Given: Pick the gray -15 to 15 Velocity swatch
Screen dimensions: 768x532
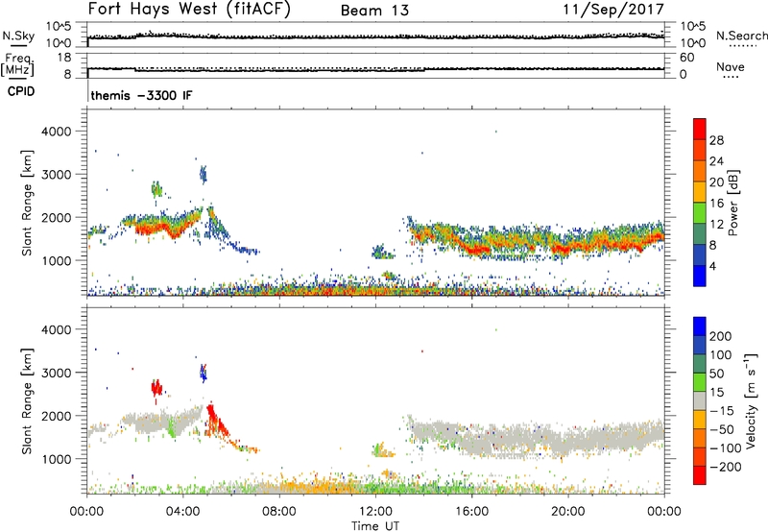Looking at the screenshot, I should [700, 400].
